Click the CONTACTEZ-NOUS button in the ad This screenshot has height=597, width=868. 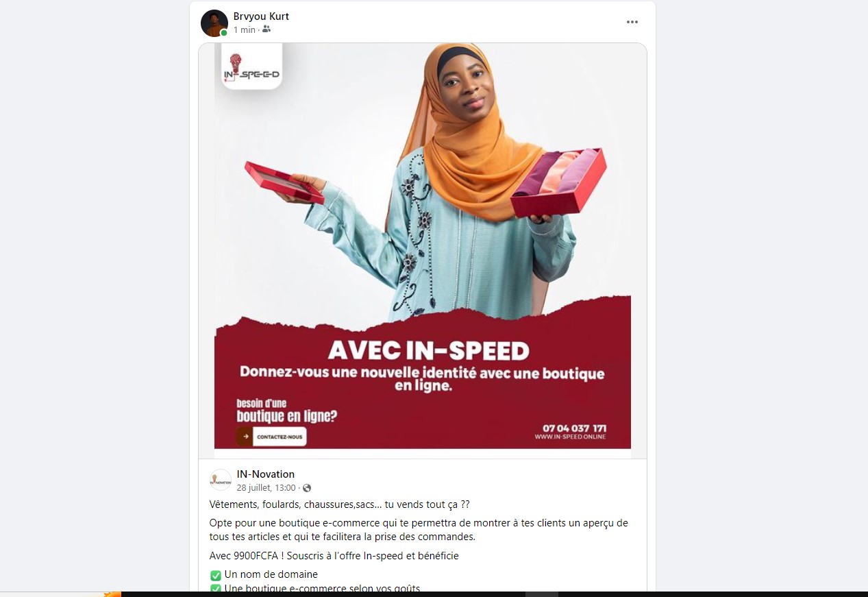(280, 437)
